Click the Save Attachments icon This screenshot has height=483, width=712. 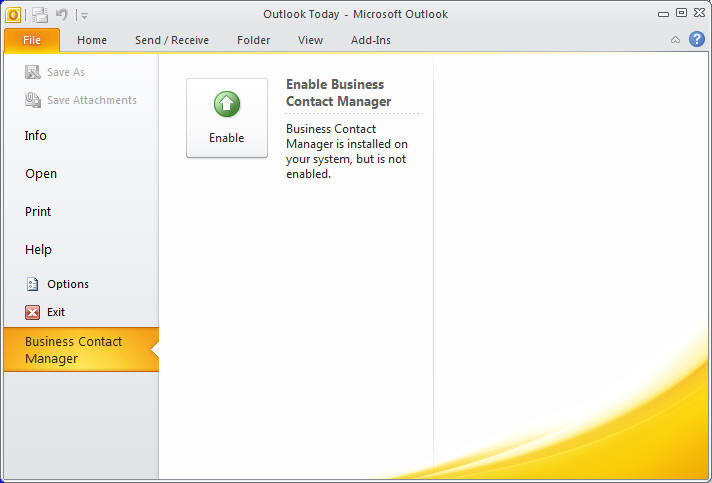[x=33, y=100]
